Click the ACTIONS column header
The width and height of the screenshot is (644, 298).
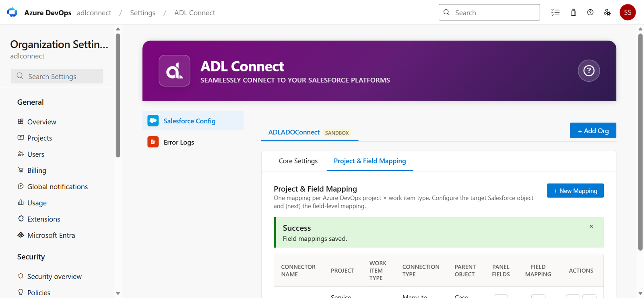point(581,270)
